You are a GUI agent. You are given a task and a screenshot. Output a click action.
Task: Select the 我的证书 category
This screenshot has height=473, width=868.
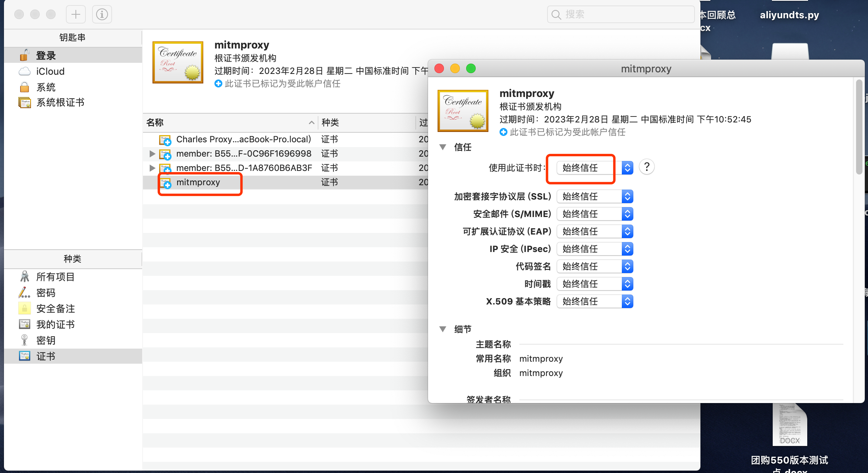73,324
